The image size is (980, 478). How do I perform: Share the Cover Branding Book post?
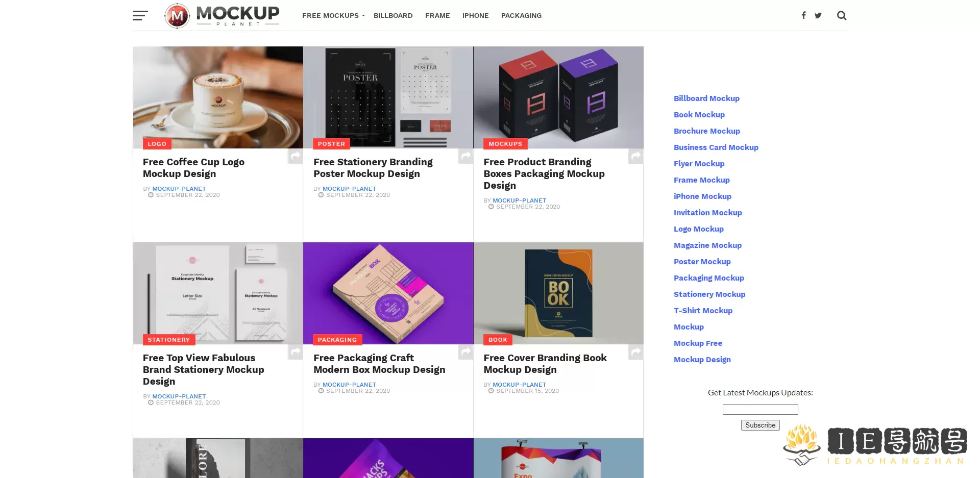(x=636, y=352)
